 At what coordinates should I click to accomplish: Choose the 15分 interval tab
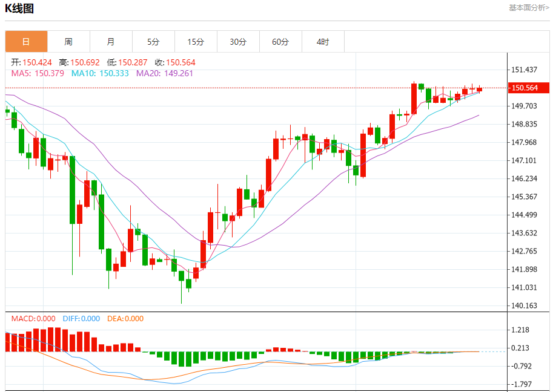(x=196, y=42)
